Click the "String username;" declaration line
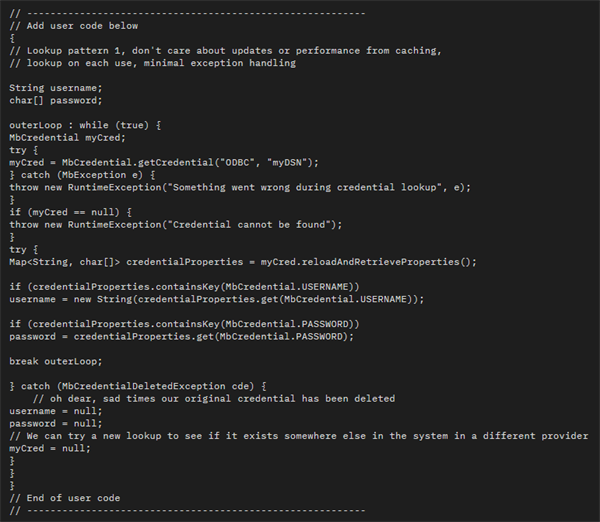The width and height of the screenshot is (600, 522). click(51, 88)
